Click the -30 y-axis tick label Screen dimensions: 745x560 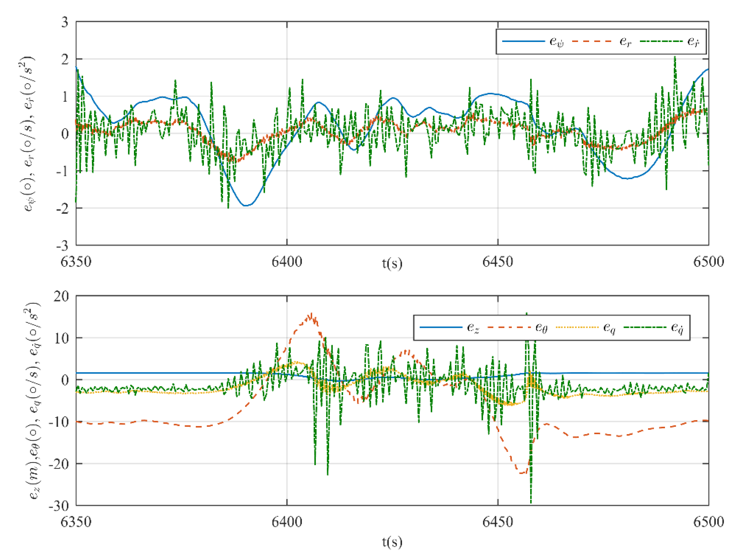click(59, 506)
